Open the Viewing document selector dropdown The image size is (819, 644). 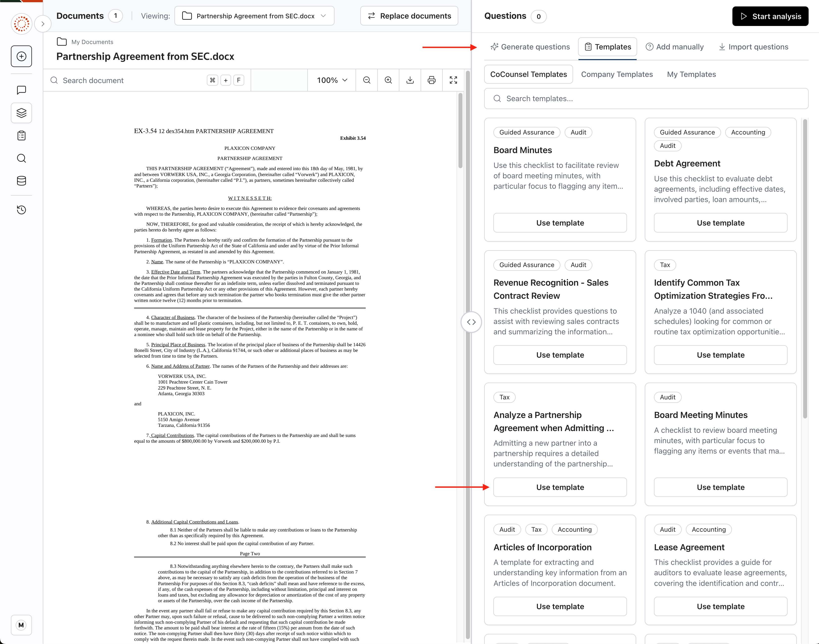click(254, 16)
